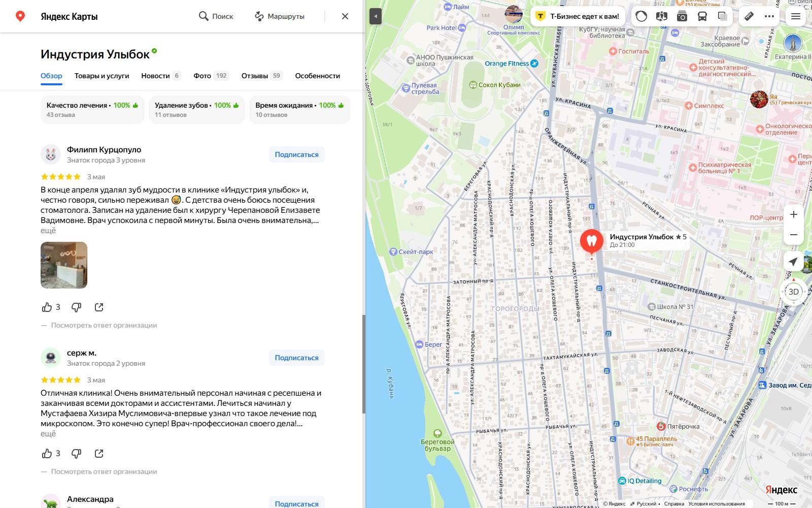Toggle public transport bus layer
The height and width of the screenshot is (508, 812).
pyautogui.click(x=702, y=16)
